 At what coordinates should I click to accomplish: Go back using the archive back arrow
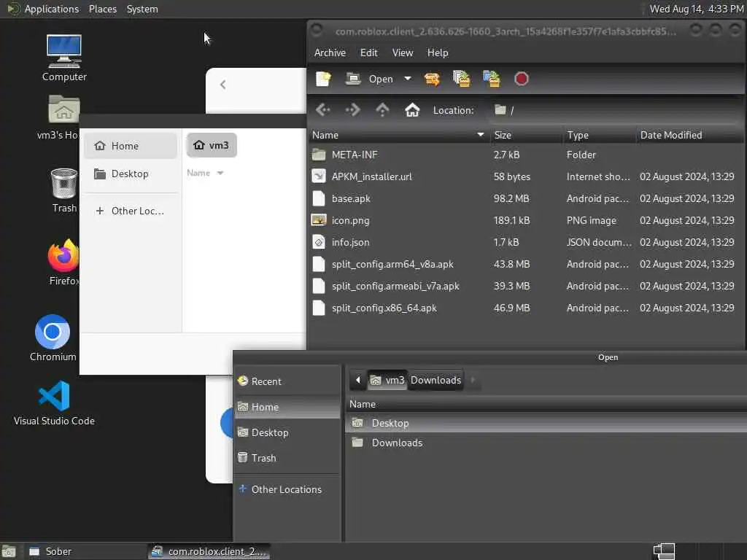click(x=323, y=110)
